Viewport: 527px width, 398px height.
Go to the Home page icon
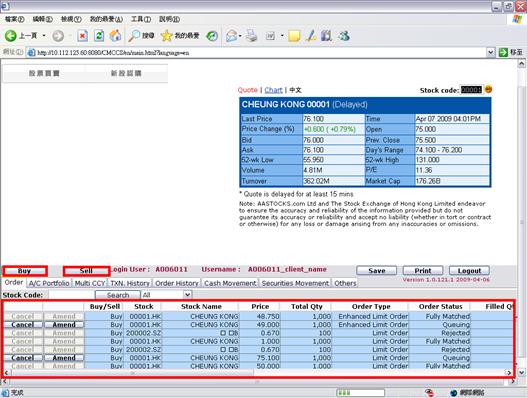115,36
